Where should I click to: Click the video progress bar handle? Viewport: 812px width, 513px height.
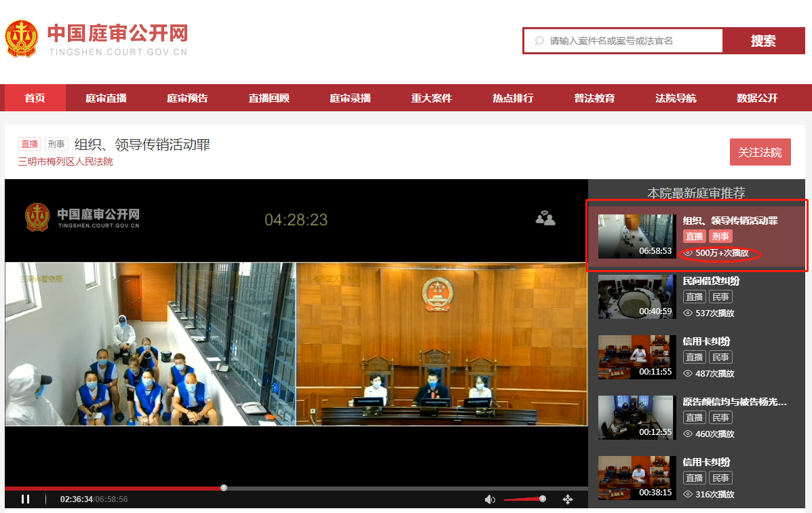pos(224,488)
